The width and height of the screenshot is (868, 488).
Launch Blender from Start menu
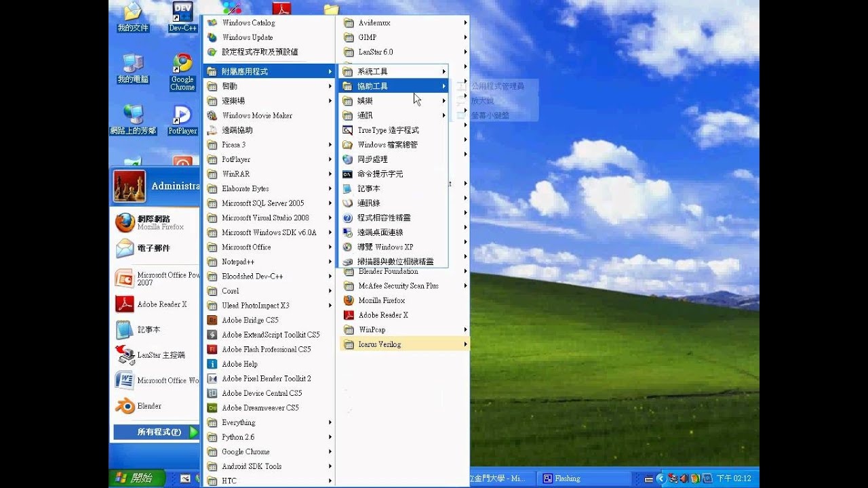[156, 406]
